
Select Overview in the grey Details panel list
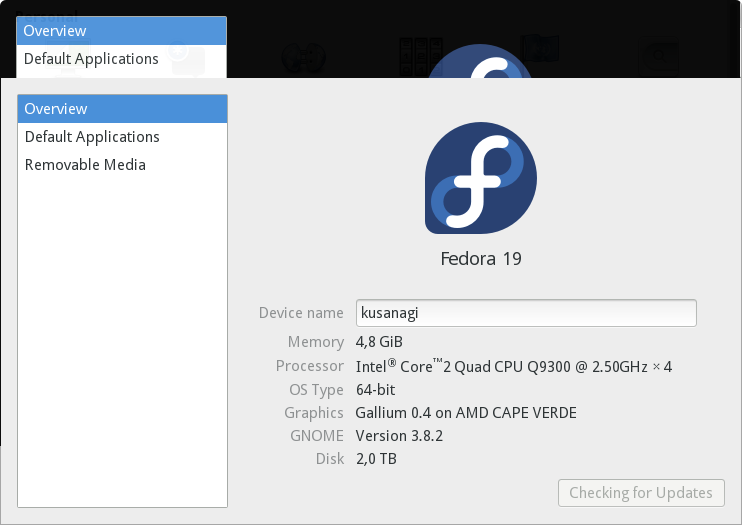[122, 109]
